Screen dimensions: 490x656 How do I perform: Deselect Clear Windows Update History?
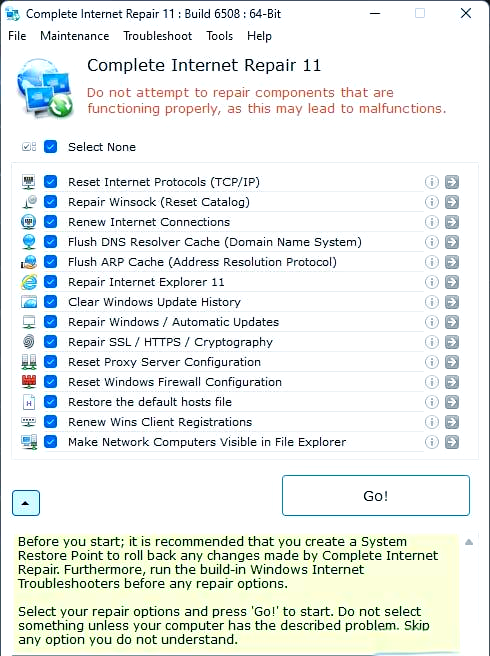pyautogui.click(x=51, y=302)
